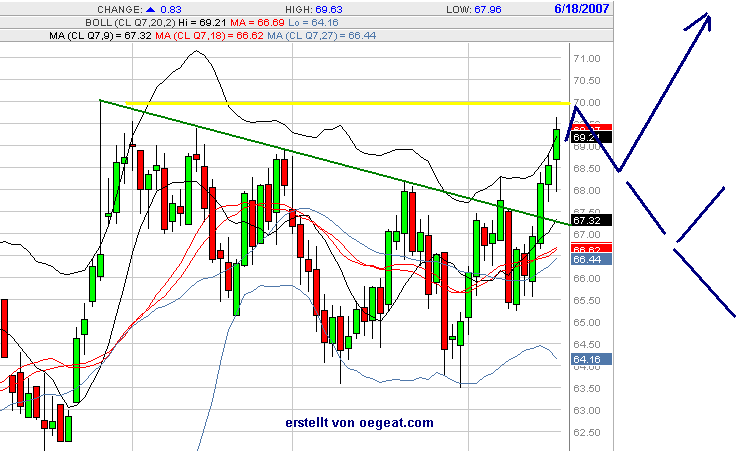Click the black 67.32 price tag on axis

[x=591, y=220]
